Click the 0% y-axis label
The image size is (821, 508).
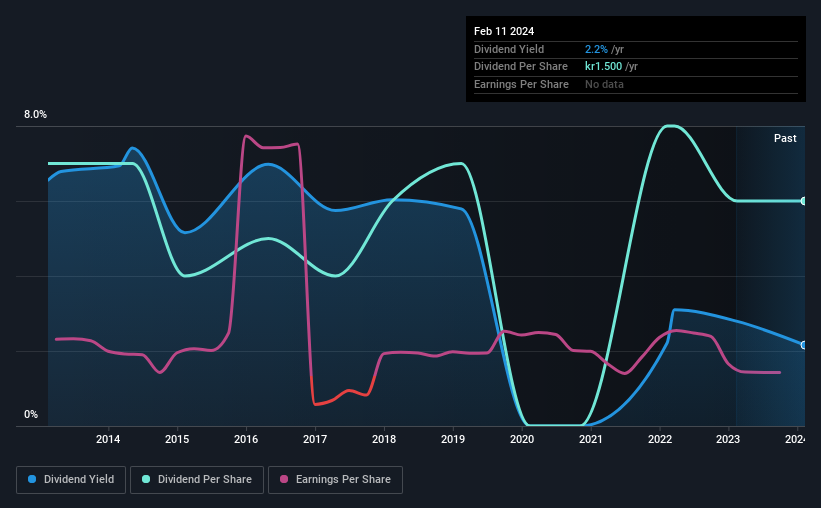[31, 414]
